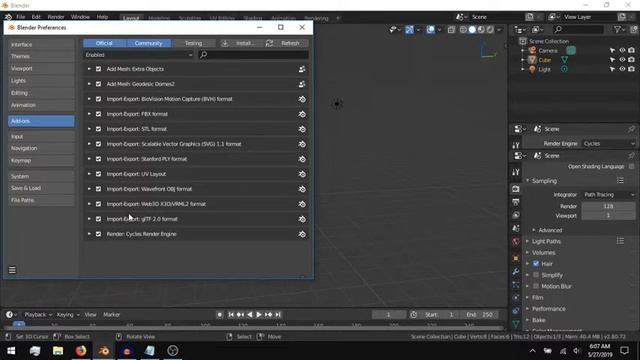Open the Playback menu in the timeline
The image size is (640, 360).
(x=38, y=315)
